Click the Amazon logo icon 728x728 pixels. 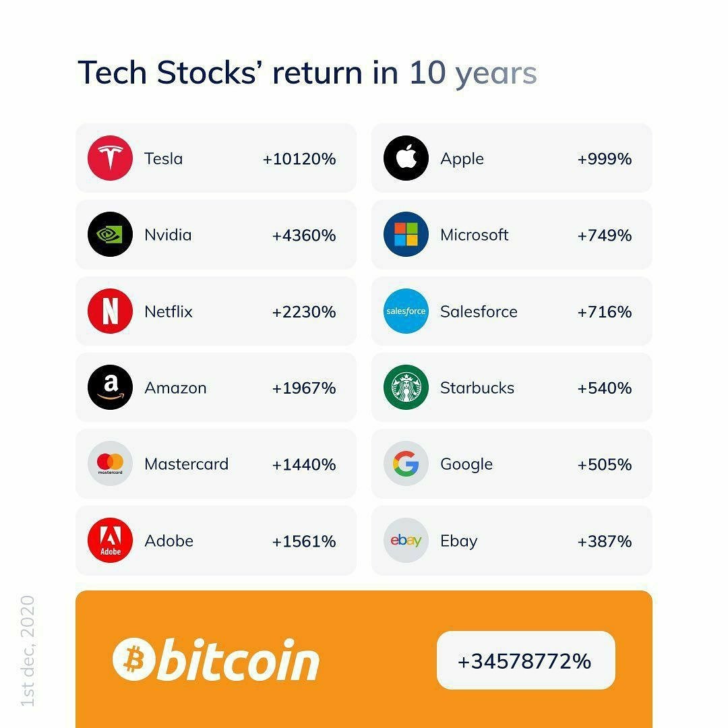point(110,388)
